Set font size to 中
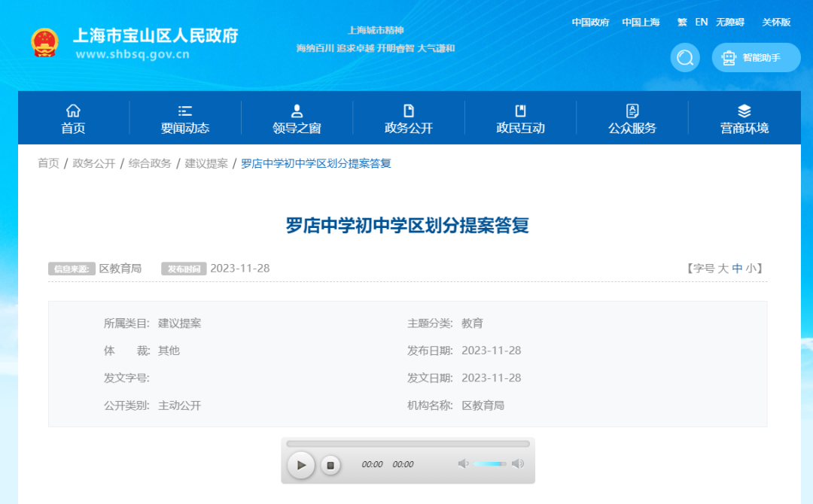The image size is (813, 504). [737, 269]
